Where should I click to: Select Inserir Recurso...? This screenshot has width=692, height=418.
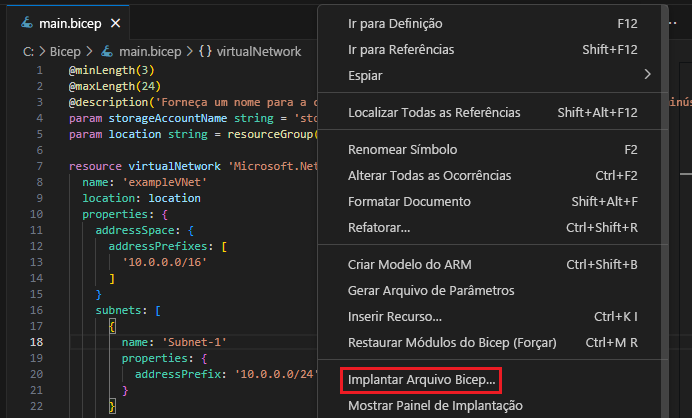[493, 316]
